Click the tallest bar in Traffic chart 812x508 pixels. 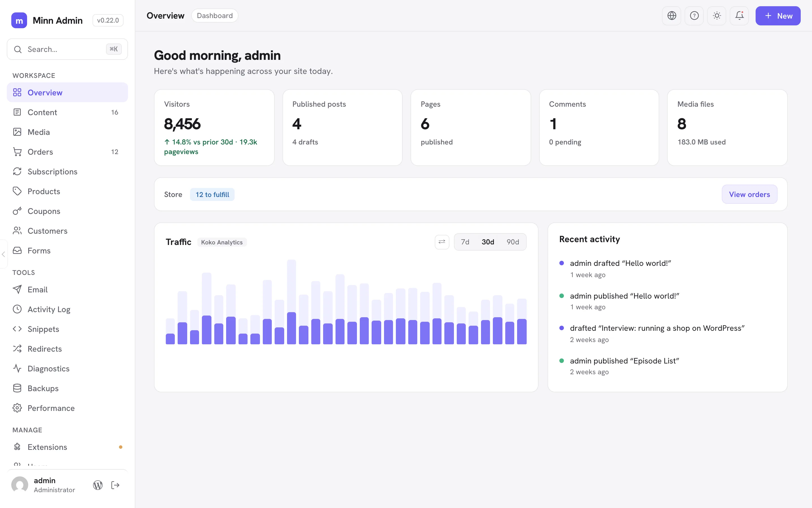coord(291,302)
